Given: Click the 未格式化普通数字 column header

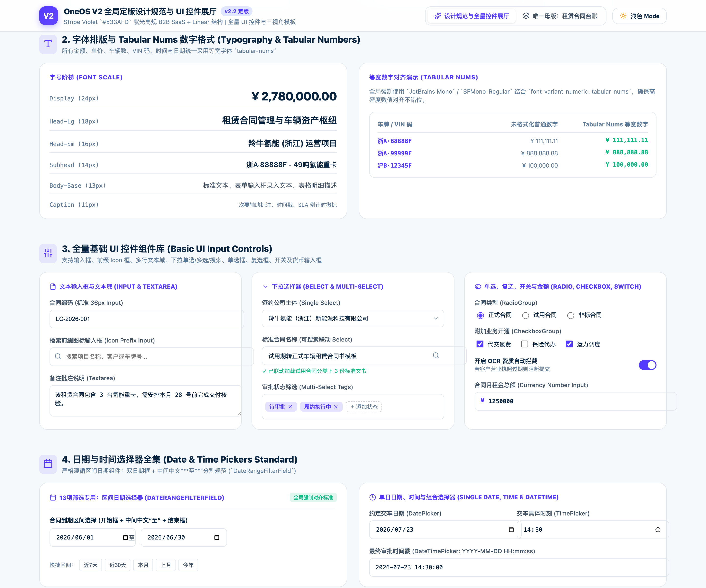Looking at the screenshot, I should pyautogui.click(x=534, y=124).
